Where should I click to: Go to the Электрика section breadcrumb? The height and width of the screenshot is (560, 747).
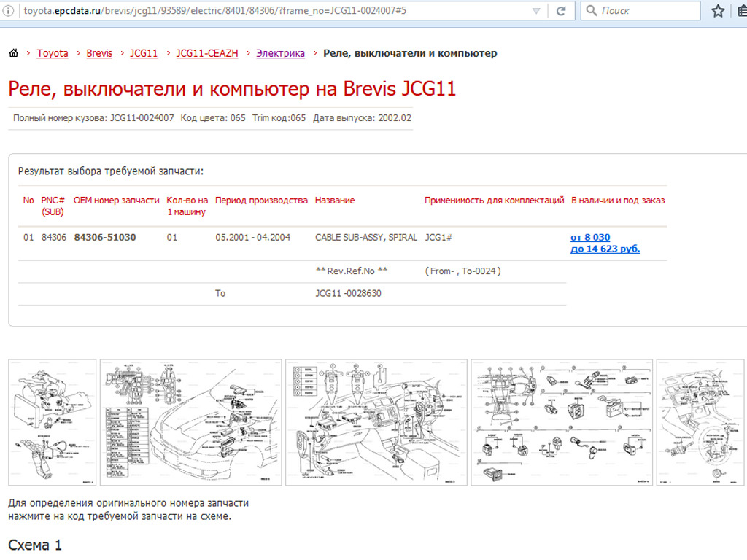coord(281,52)
